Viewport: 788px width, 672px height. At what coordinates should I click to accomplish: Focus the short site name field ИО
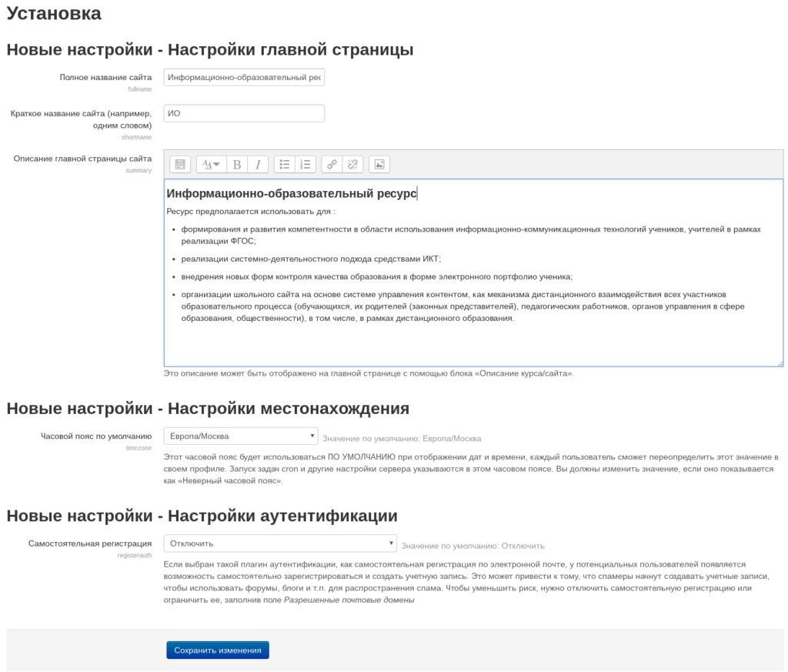point(244,113)
